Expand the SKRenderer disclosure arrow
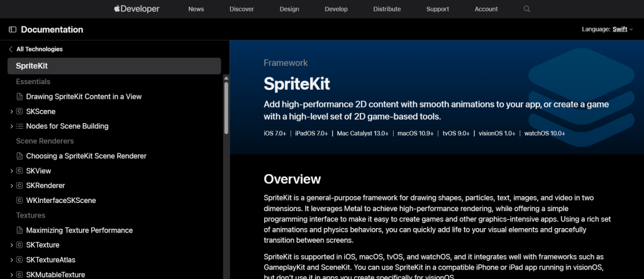 [11, 185]
